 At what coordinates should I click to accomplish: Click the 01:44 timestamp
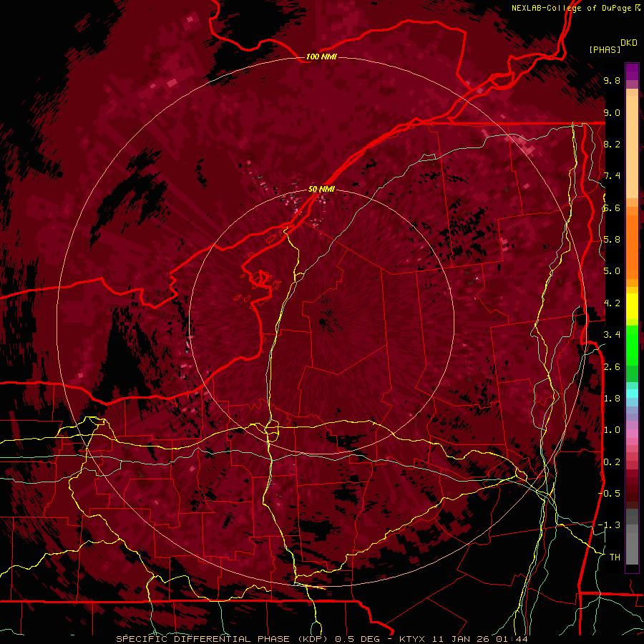pos(512,639)
